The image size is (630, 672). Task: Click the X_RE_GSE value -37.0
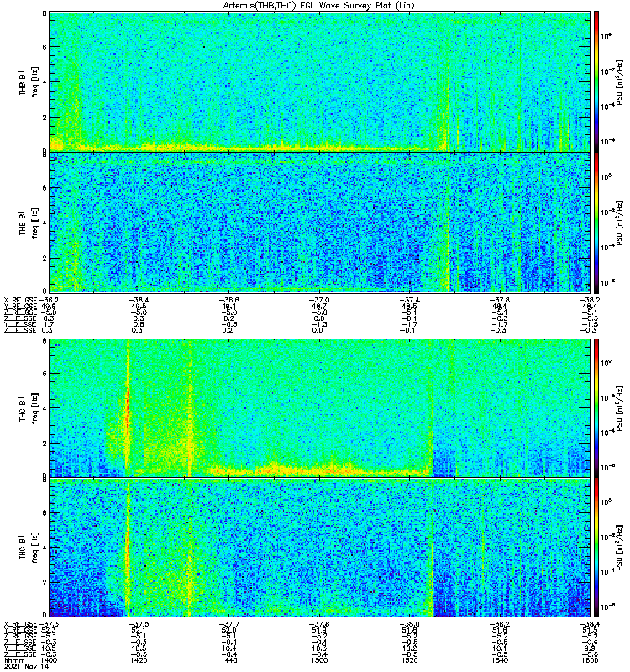tap(318, 300)
